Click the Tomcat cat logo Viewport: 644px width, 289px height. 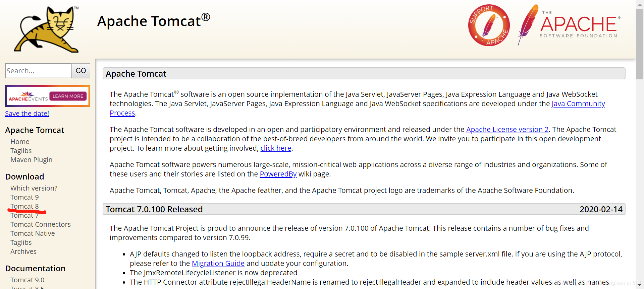pyautogui.click(x=46, y=29)
